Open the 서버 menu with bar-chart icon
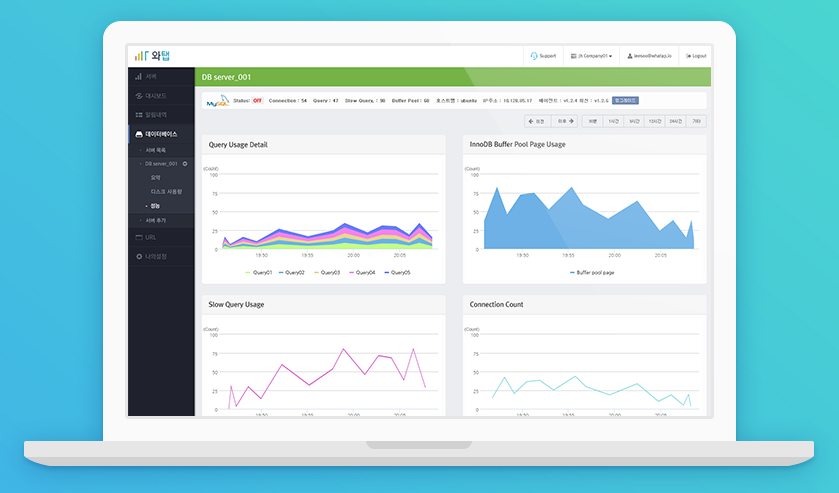The image size is (839, 493). pos(161,77)
